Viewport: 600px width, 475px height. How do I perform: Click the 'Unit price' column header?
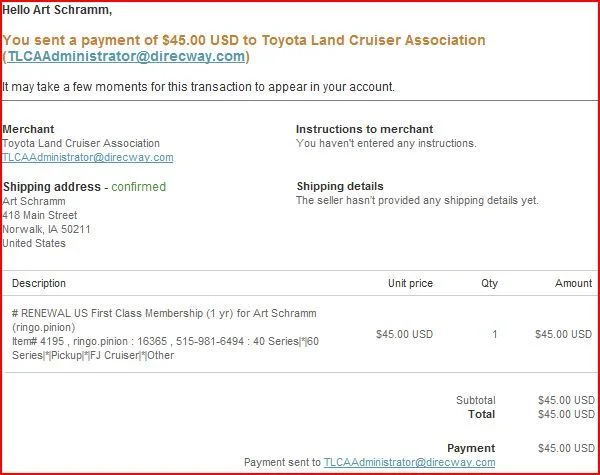click(410, 283)
